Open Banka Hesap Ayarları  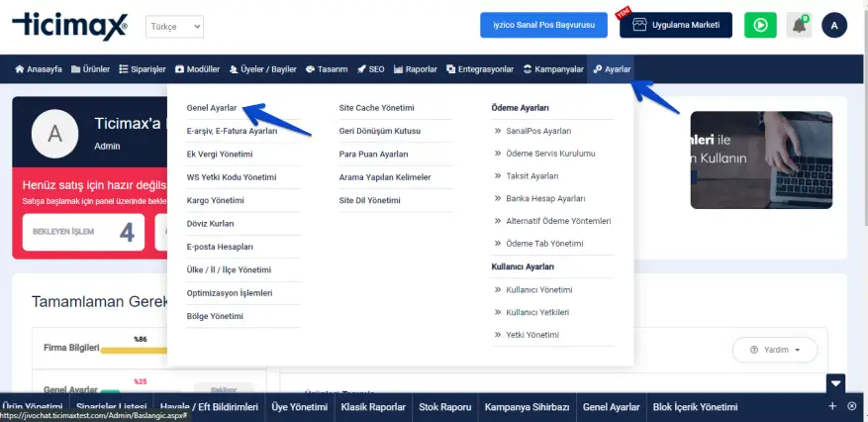(x=545, y=198)
